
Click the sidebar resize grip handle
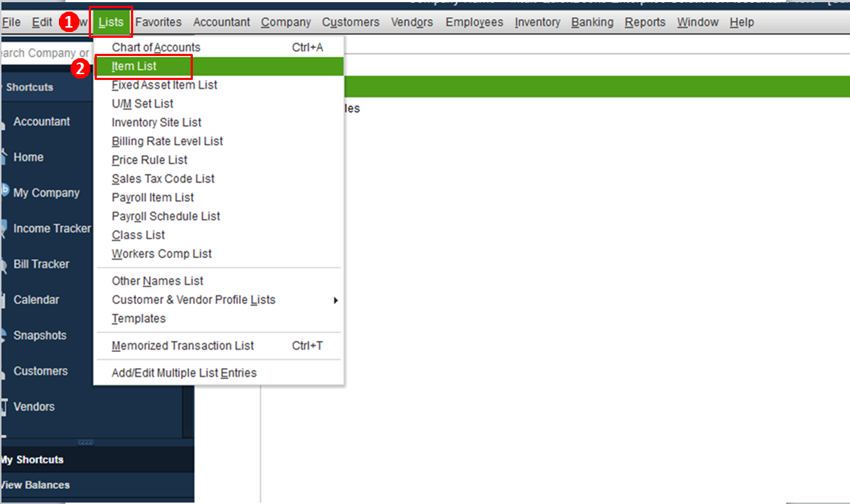click(x=86, y=443)
